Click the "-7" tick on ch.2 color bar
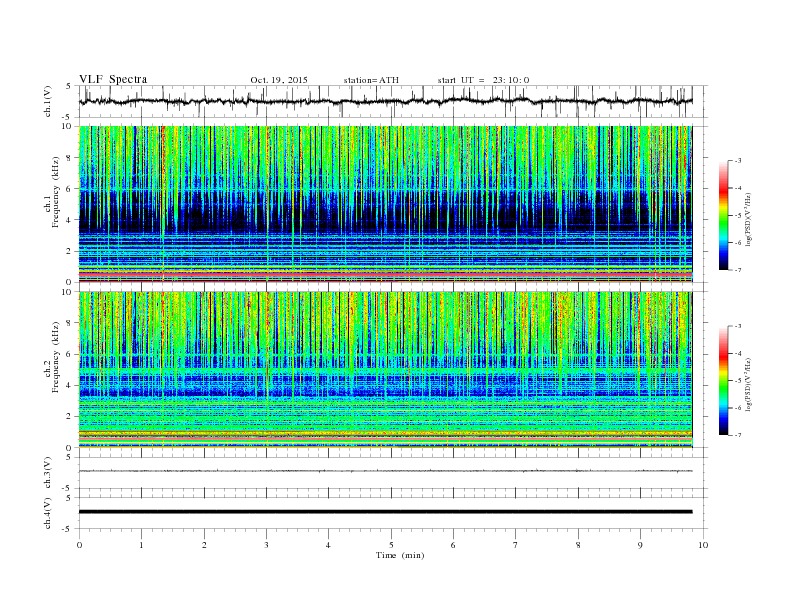Screen dimensions: 792x612 tap(737, 435)
